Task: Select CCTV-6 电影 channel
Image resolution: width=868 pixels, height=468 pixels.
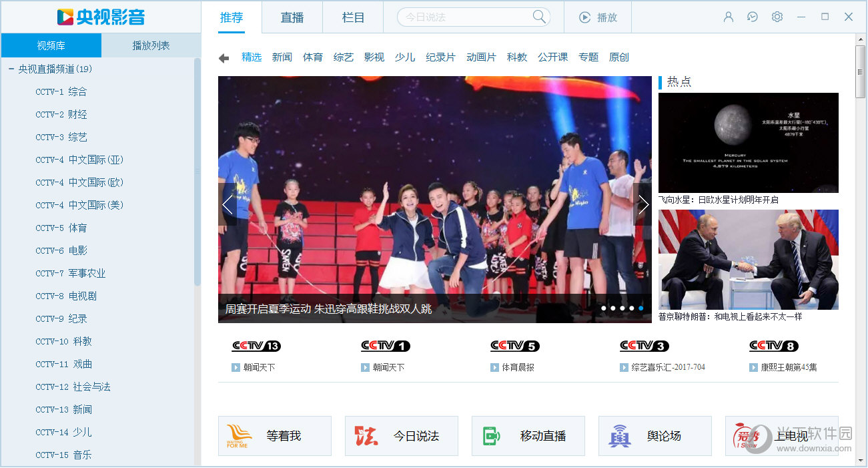Action: point(61,250)
